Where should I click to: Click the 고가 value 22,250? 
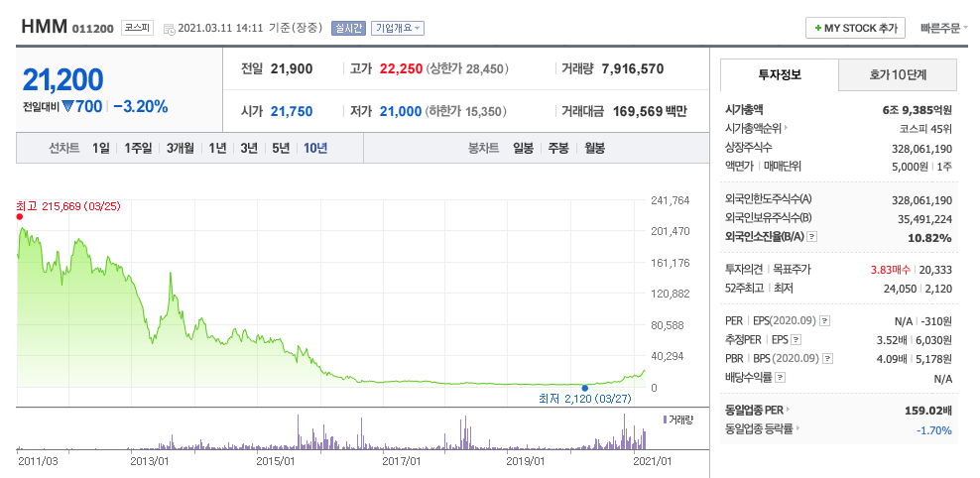click(x=402, y=68)
